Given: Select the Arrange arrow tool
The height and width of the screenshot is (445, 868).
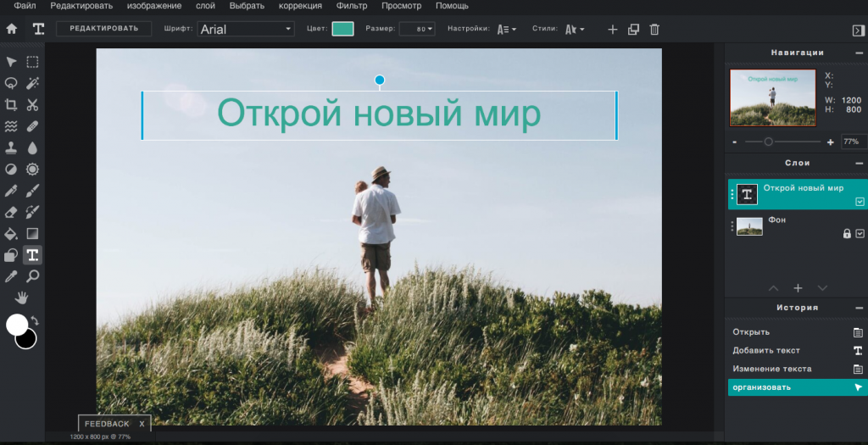Looking at the screenshot, I should [x=11, y=62].
